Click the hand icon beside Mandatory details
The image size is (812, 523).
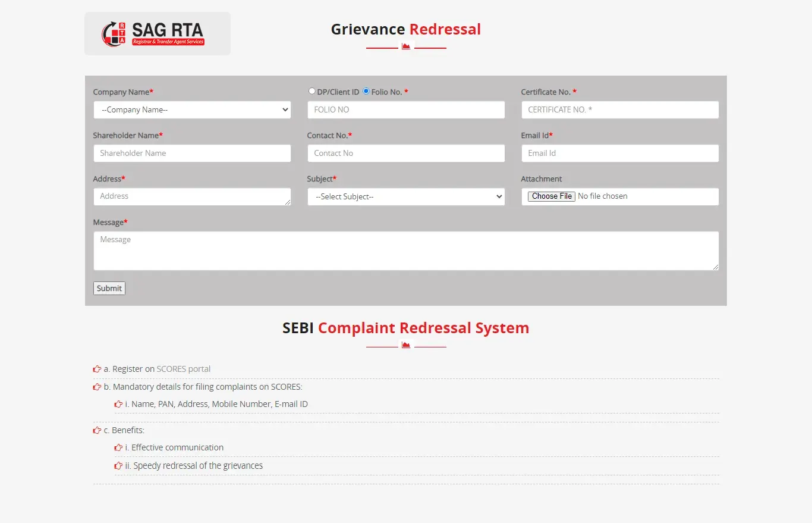(97, 387)
